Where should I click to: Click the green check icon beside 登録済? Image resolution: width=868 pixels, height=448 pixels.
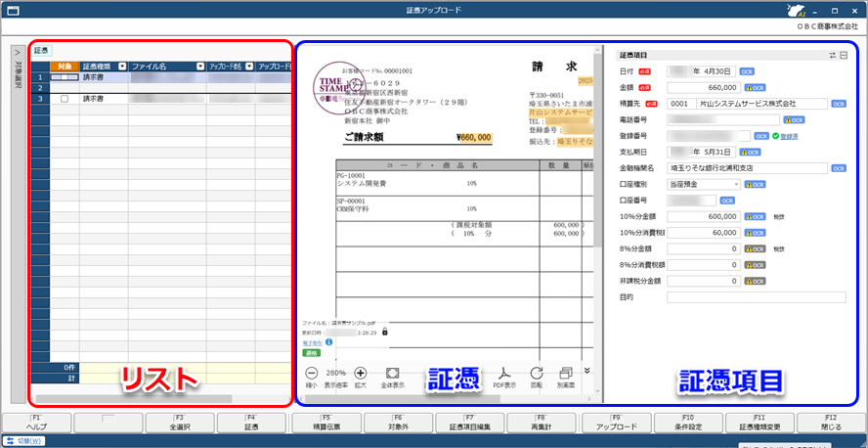click(775, 136)
